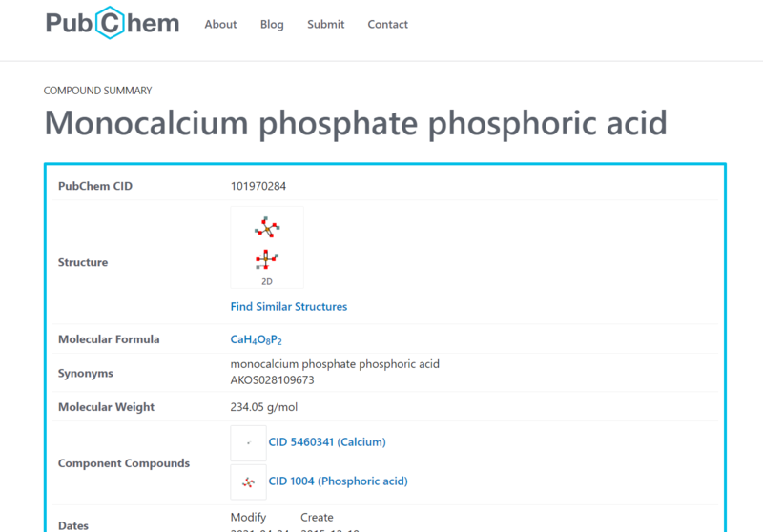Click Find Similar Structures link
Screen dimensions: 763x532
pyautogui.click(x=289, y=307)
